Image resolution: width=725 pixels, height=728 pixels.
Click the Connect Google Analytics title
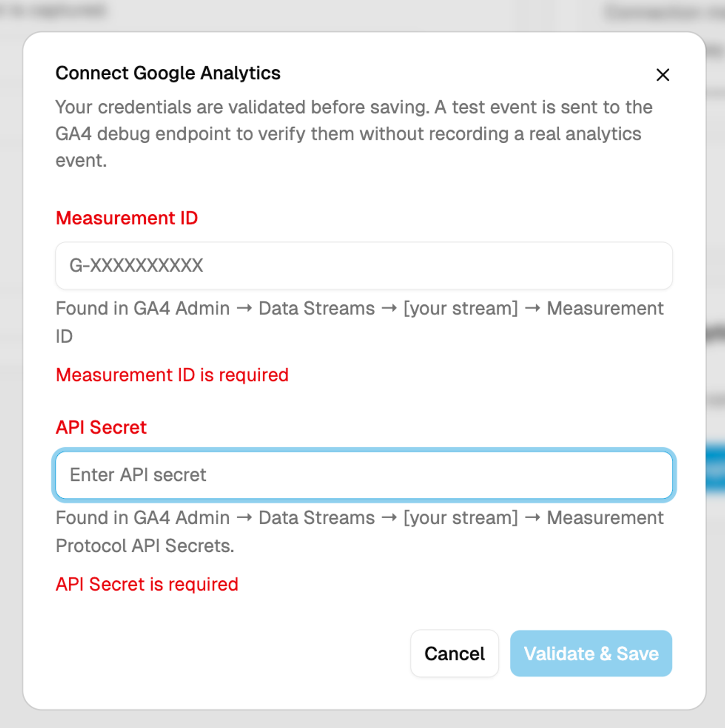click(168, 73)
